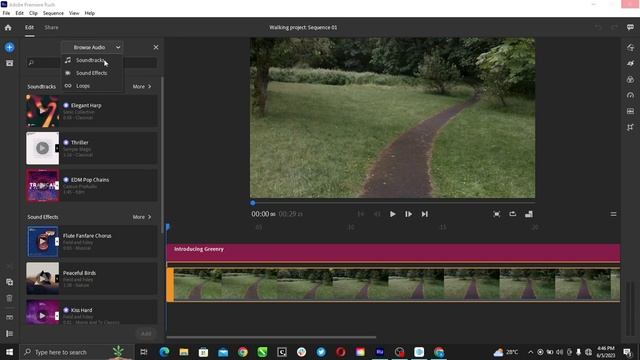640x360 pixels.
Task: Choose Sound Effects from the dropdown list
Action: point(92,73)
